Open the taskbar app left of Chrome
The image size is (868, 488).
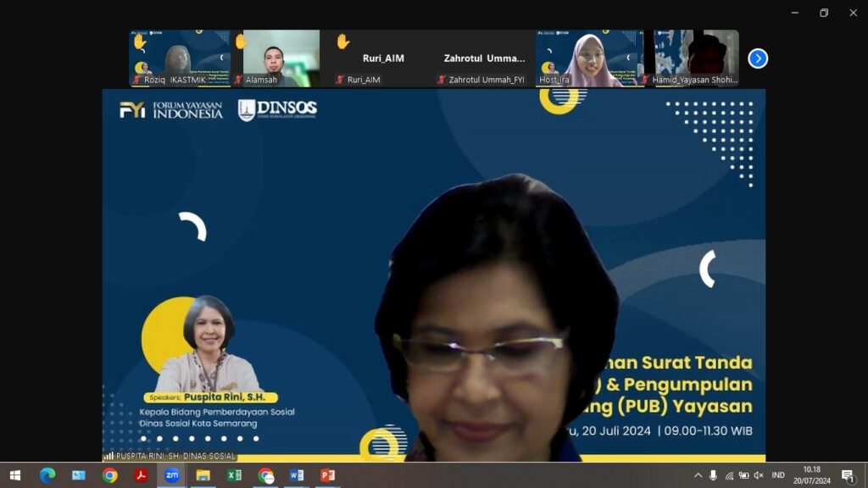79,475
